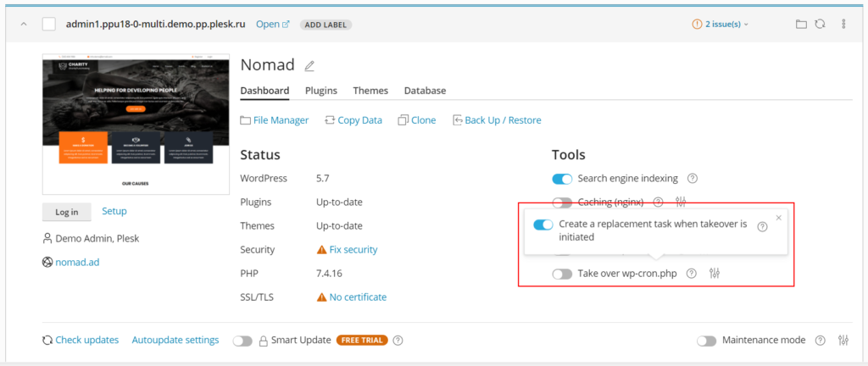Collapse the site card with chevron

point(24,25)
